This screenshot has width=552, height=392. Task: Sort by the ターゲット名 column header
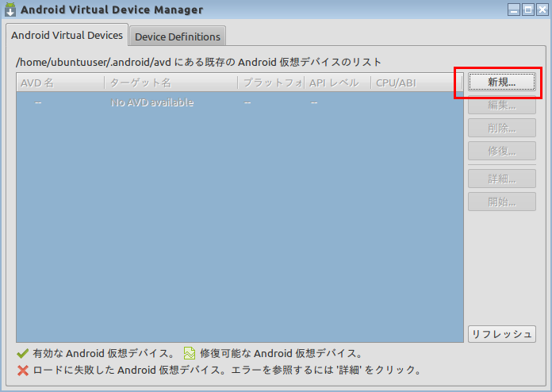click(171, 83)
